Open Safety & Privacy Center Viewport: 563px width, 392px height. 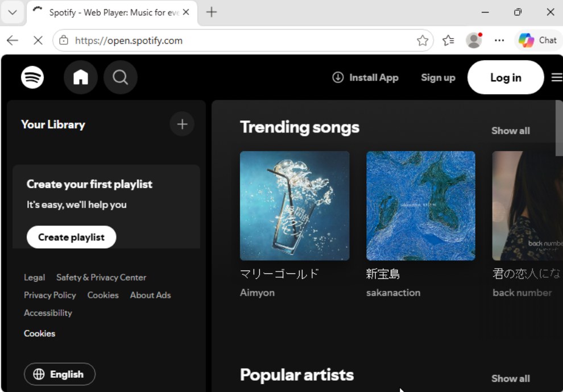point(101,277)
